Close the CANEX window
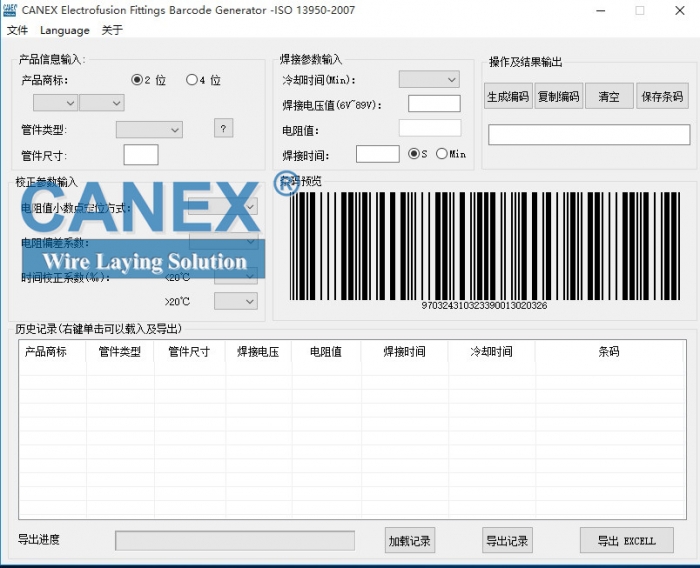The width and height of the screenshot is (700, 568). point(680,10)
